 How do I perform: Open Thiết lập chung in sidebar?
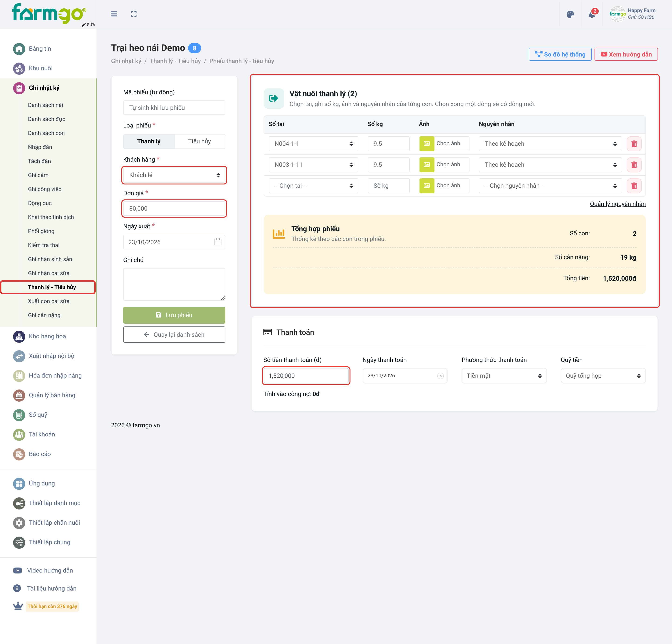(x=49, y=542)
